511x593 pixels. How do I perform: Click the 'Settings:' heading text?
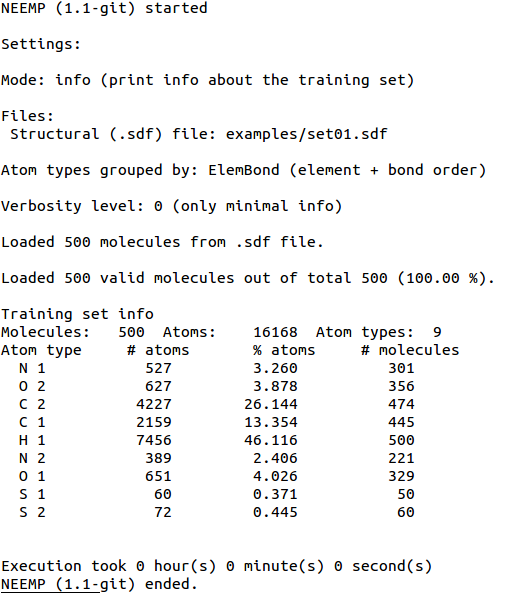(x=41, y=44)
